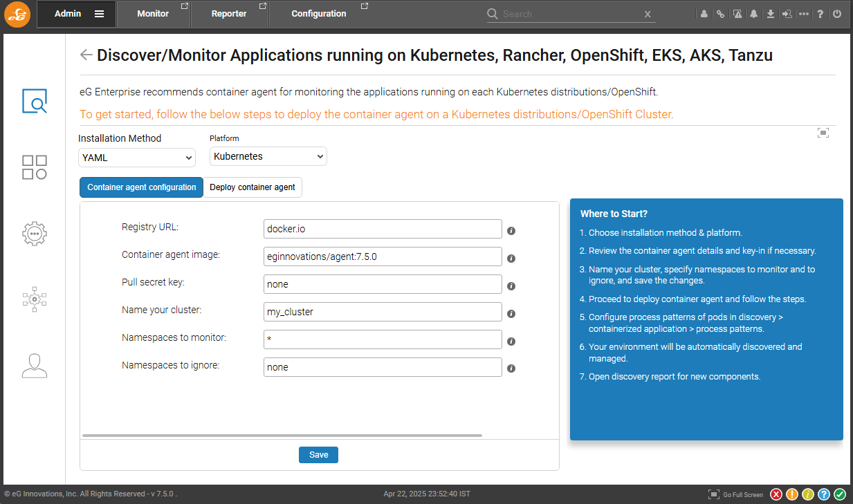Open the user profile icon in toolbar
The height and width of the screenshot is (504, 853).
[704, 14]
